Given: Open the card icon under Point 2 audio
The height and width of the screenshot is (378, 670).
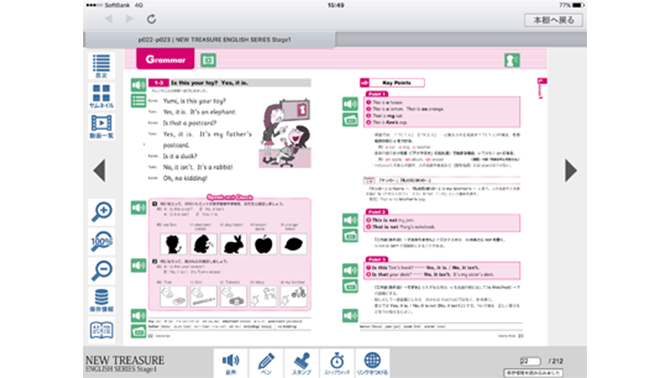Looking at the screenshot, I should 350,235.
